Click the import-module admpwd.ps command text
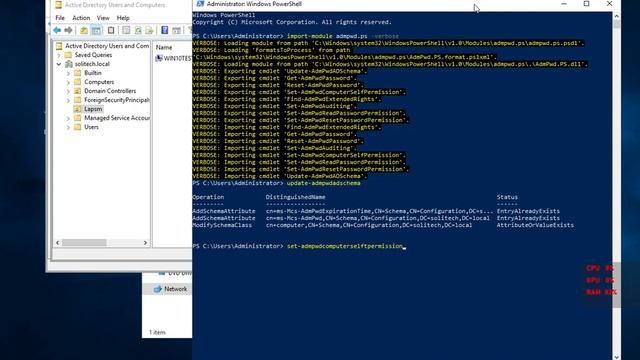640x360 pixels. [x=327, y=36]
